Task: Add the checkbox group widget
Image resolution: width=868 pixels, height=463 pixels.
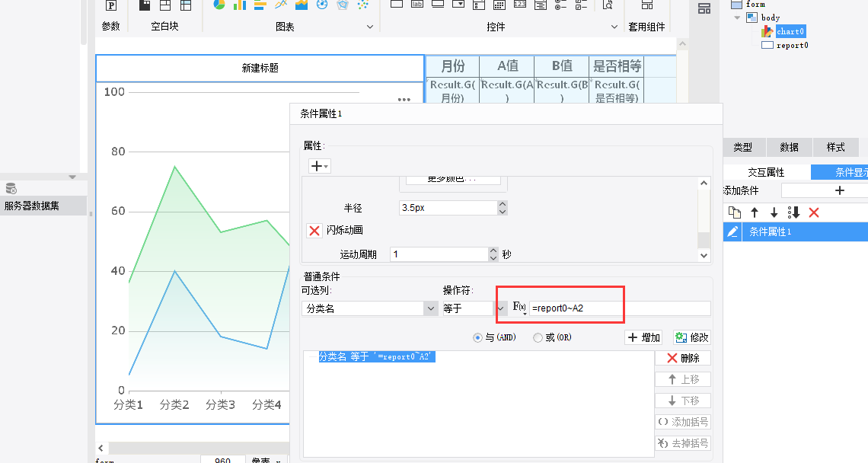Action: click(x=581, y=5)
